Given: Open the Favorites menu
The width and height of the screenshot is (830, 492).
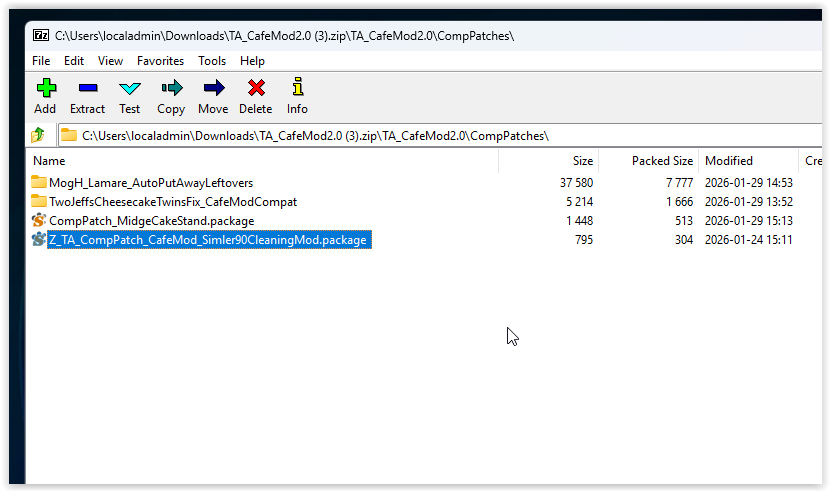Looking at the screenshot, I should pos(160,61).
